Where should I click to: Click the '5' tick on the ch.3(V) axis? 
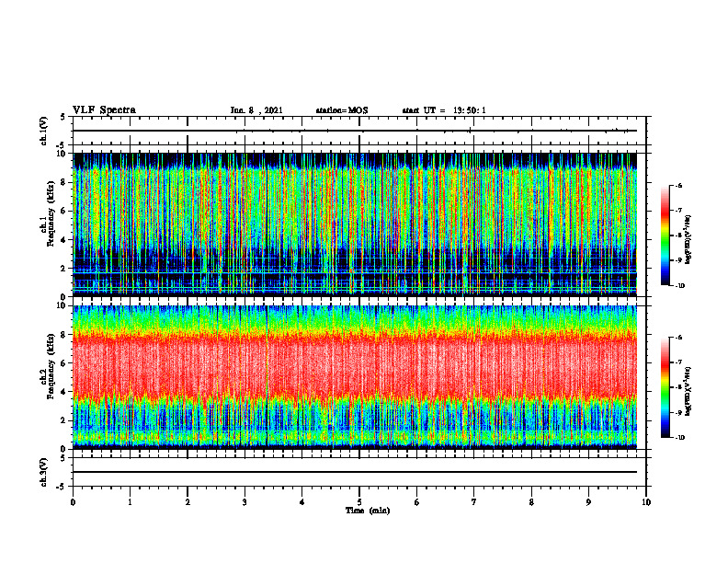pos(63,458)
